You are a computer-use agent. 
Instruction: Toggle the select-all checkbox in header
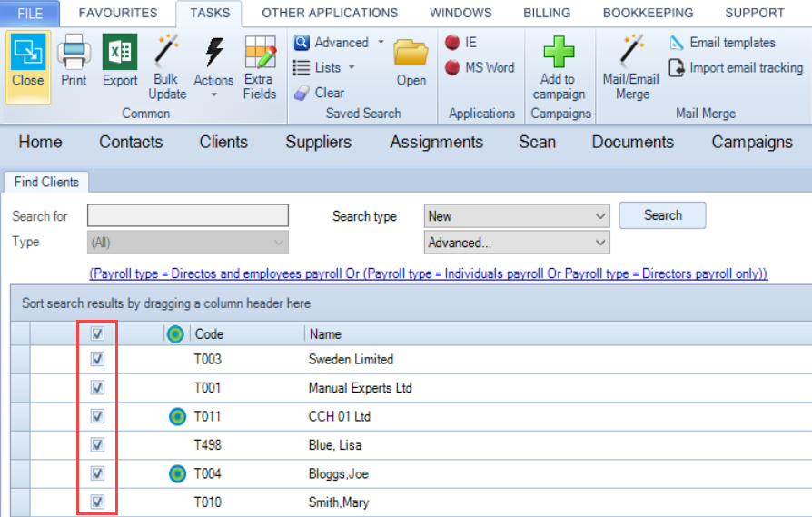[97, 333]
